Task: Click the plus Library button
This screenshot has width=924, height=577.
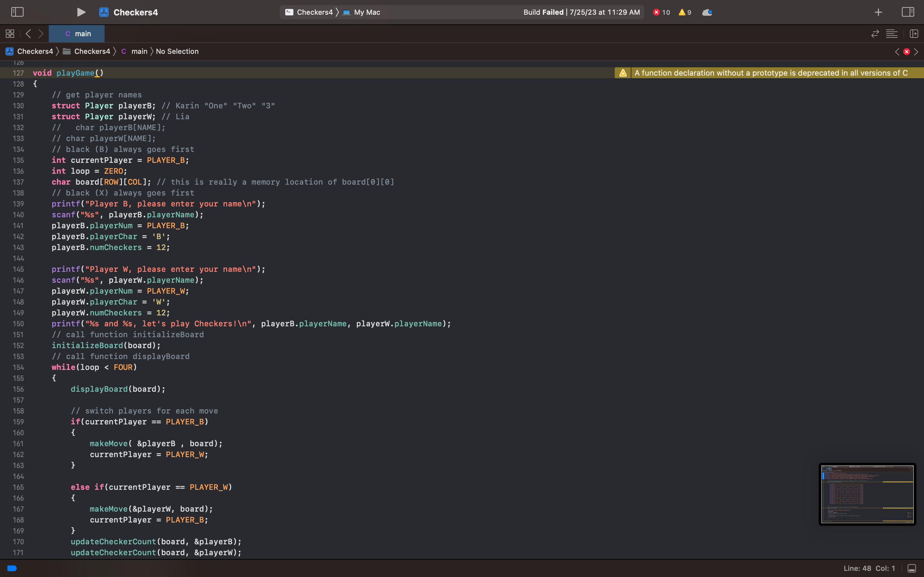Action: point(878,12)
